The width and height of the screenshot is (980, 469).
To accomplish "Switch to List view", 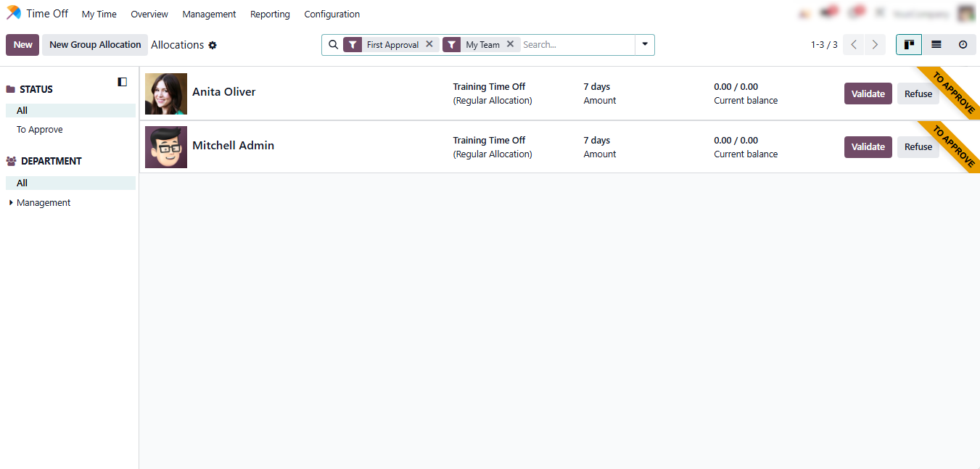I will [936, 45].
